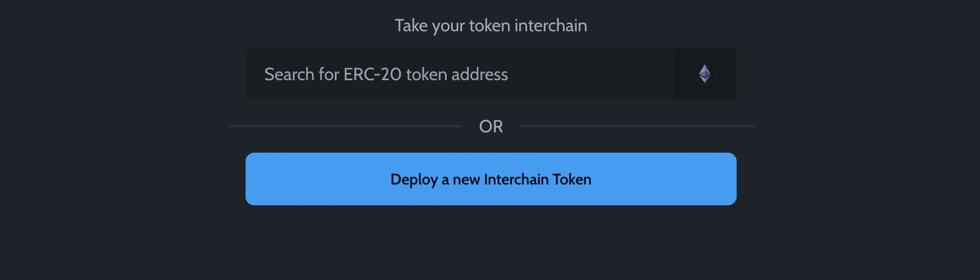The width and height of the screenshot is (980, 280).
Task: Click the word 'Token' on the deploy button
Action: tap(572, 180)
